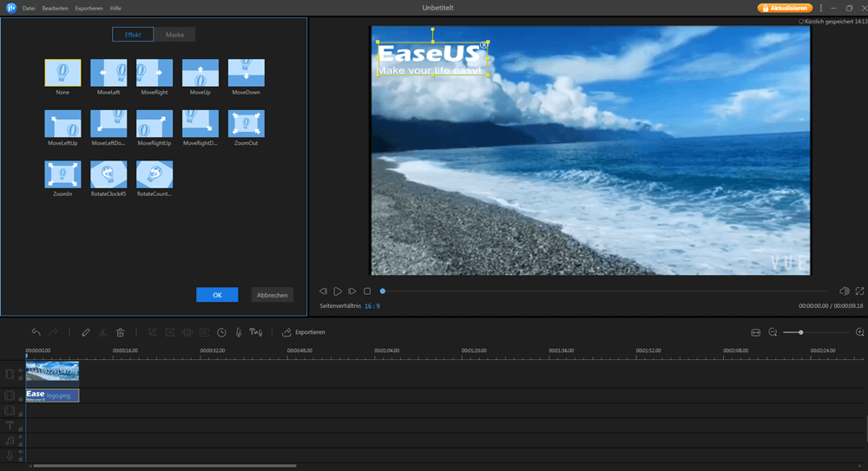Confirm the effect with OK button
This screenshot has height=471, width=868.
tap(217, 295)
